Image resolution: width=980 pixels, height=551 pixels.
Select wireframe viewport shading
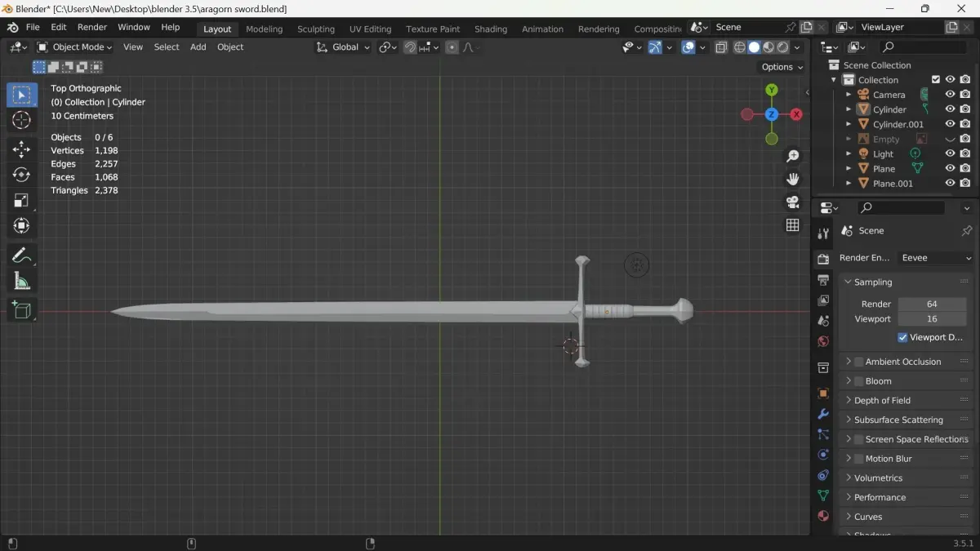tap(740, 47)
